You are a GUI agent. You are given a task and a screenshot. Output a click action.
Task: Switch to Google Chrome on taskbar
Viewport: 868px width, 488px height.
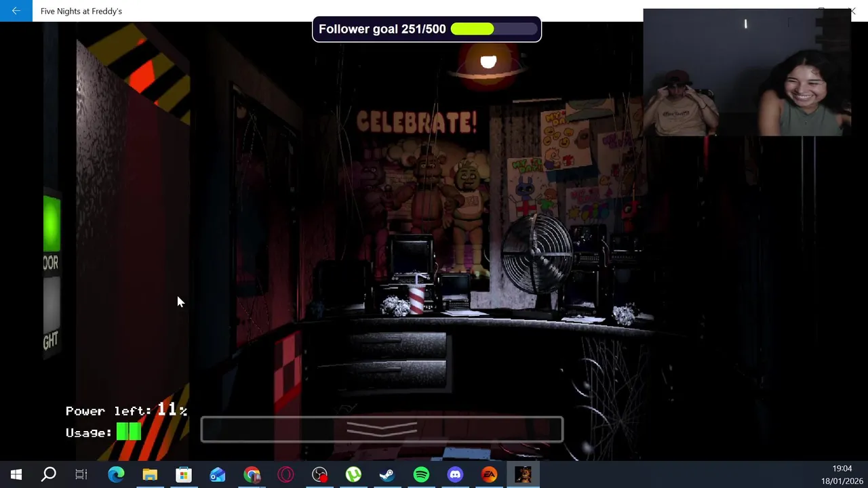coord(252,474)
